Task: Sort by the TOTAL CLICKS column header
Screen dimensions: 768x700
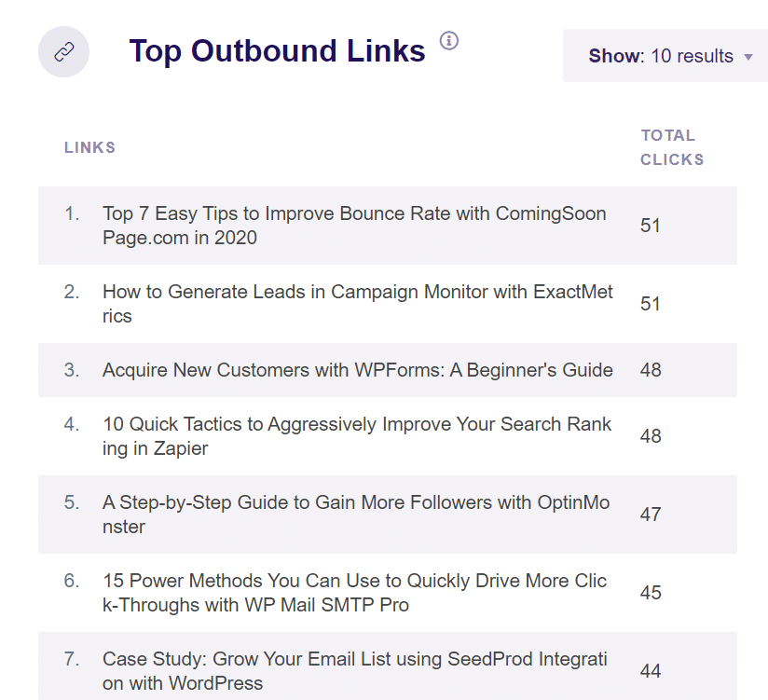Action: (671, 146)
